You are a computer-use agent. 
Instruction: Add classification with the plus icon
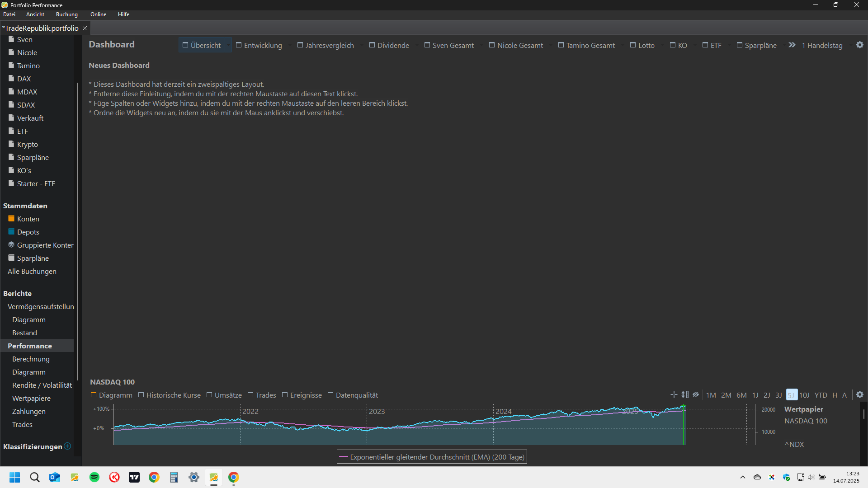(x=67, y=446)
